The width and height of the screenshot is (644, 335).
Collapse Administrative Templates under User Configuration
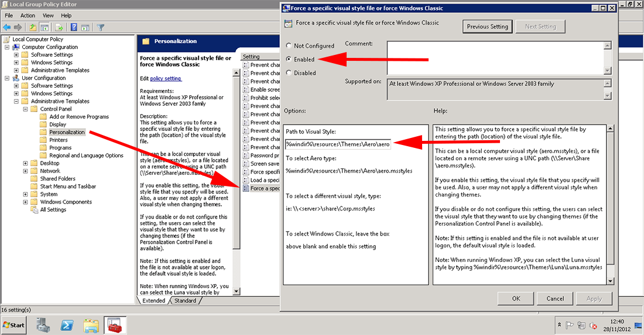16,101
